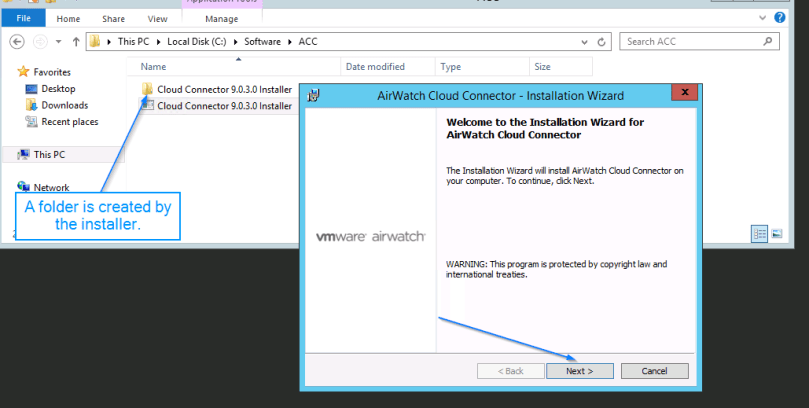
Task: Expand the address bar history dropdown
Action: (584, 42)
